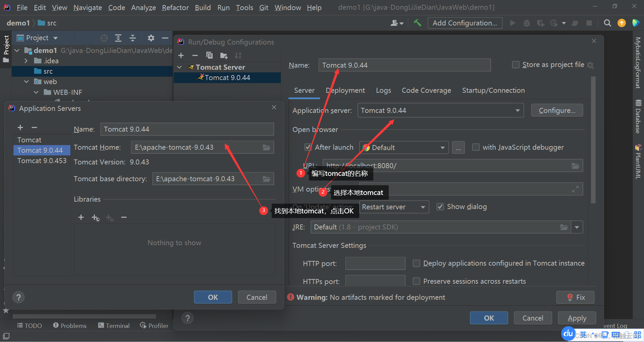This screenshot has height=342, width=644.
Task: Enable Deploy applications configured in Tomcat instance
Action: pyautogui.click(x=416, y=263)
